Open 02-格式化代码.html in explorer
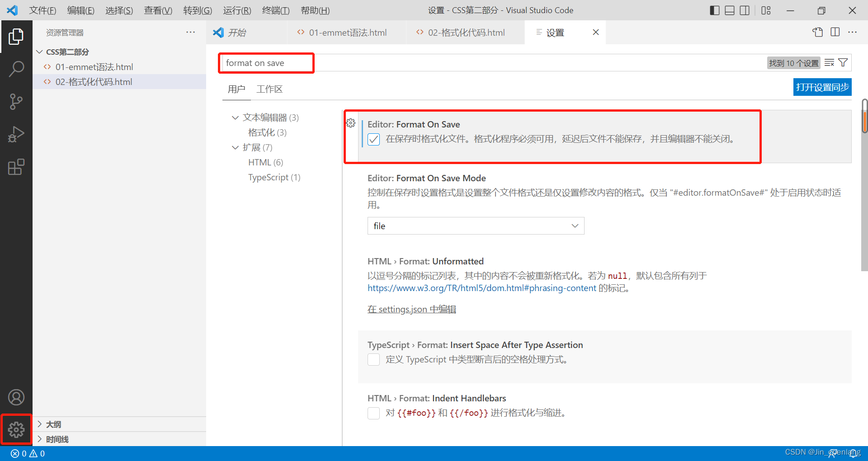 [x=119, y=82]
